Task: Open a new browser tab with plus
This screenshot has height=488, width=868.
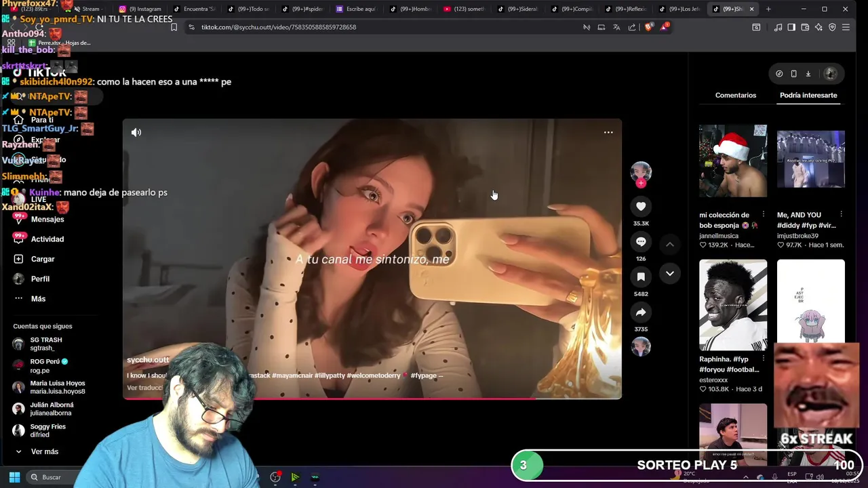Action: coord(768,9)
